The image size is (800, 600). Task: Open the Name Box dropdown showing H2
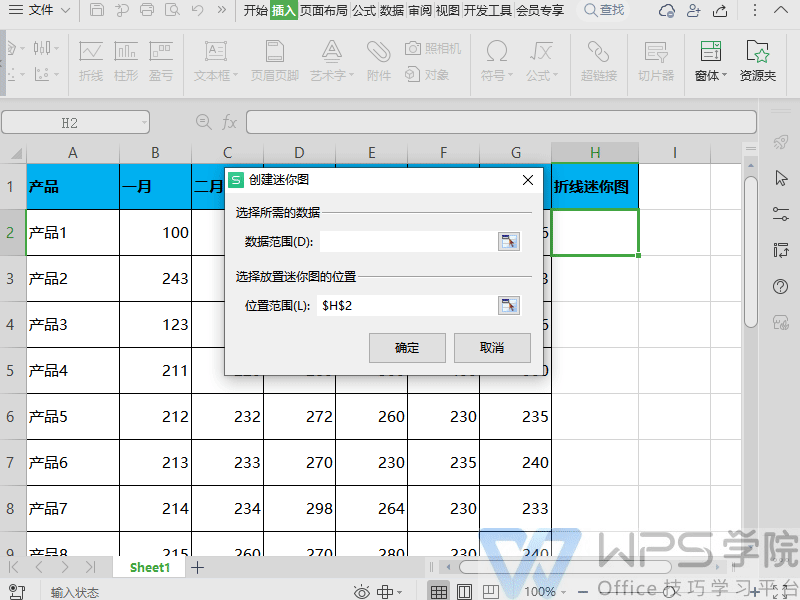tap(144, 122)
